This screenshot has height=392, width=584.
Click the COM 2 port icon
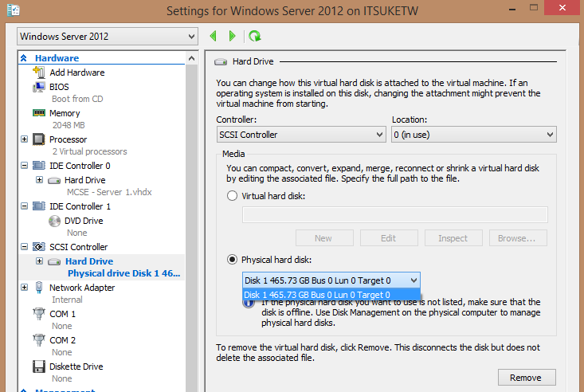[39, 340]
